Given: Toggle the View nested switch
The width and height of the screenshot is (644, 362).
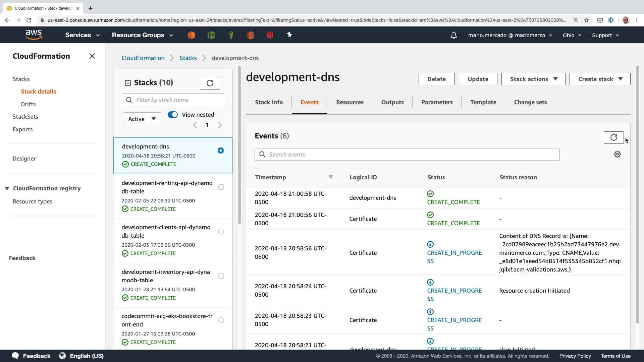Looking at the screenshot, I should tap(173, 115).
